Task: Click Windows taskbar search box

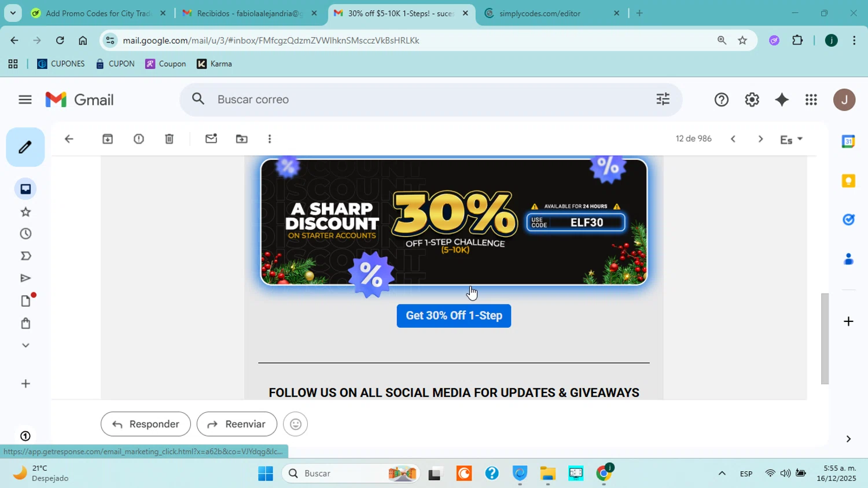Action: (x=351, y=474)
